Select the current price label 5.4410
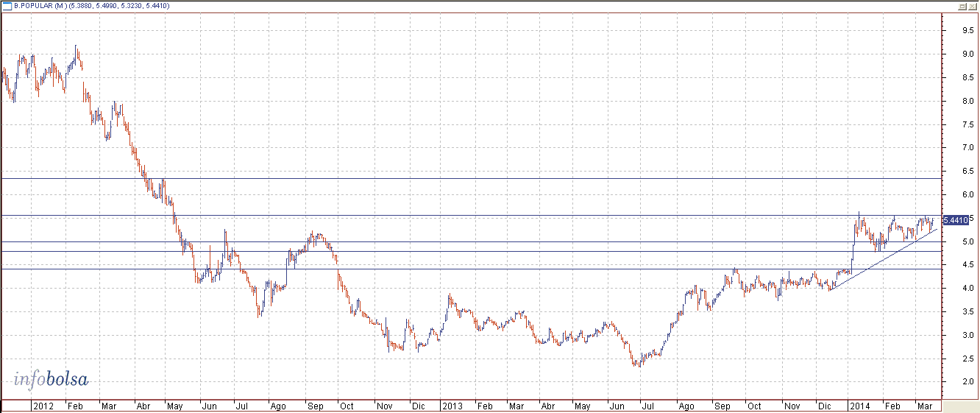This screenshot has width=980, height=413. pos(954,220)
